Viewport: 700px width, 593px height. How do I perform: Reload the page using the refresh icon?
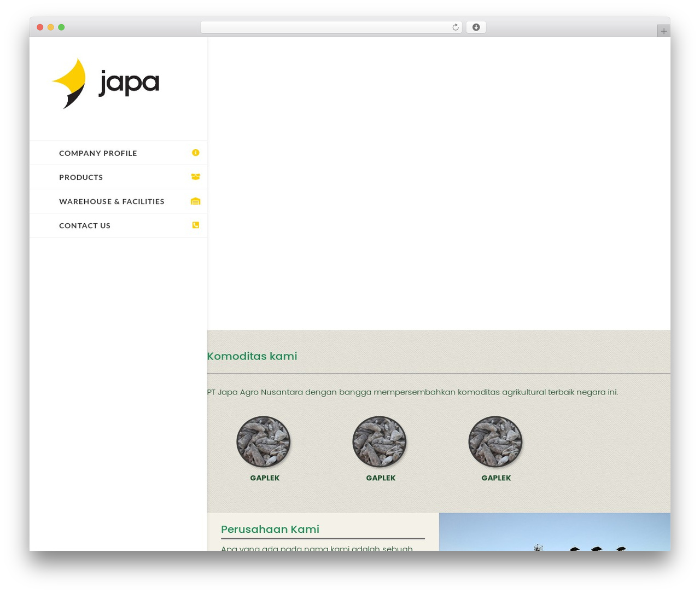click(455, 27)
